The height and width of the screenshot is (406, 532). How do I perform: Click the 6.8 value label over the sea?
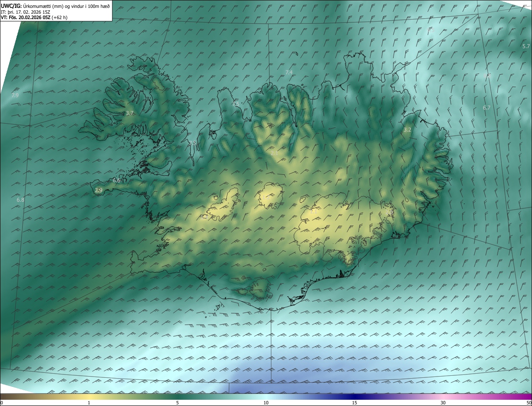click(x=20, y=200)
